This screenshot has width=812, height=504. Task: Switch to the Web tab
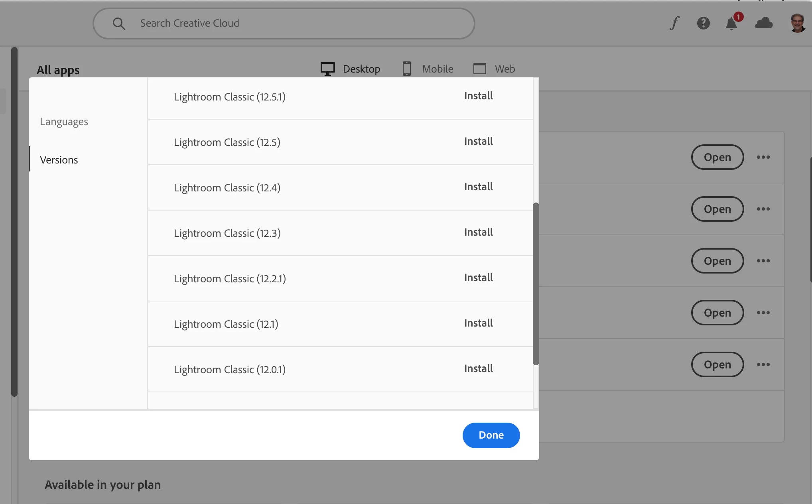[x=505, y=69]
